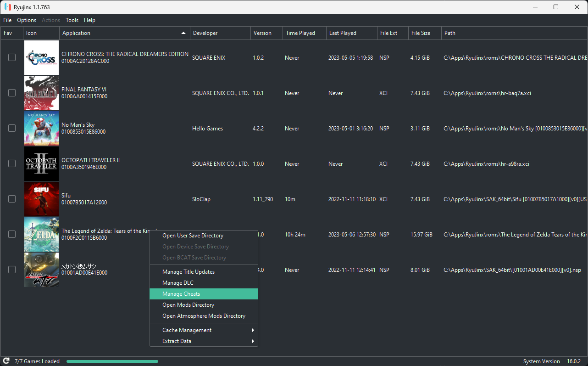Open the File menu
Screen dimensions: 588x366
(x=7, y=20)
